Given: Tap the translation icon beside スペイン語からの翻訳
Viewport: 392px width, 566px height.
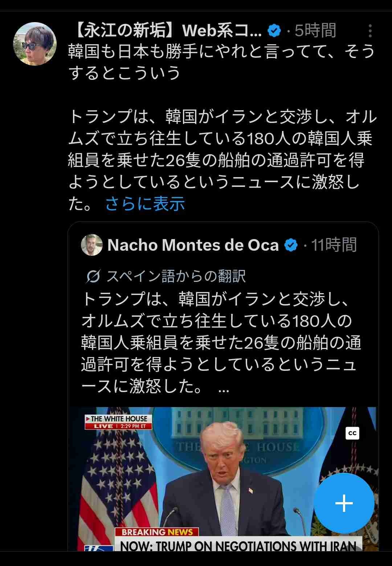Looking at the screenshot, I should 93,276.
